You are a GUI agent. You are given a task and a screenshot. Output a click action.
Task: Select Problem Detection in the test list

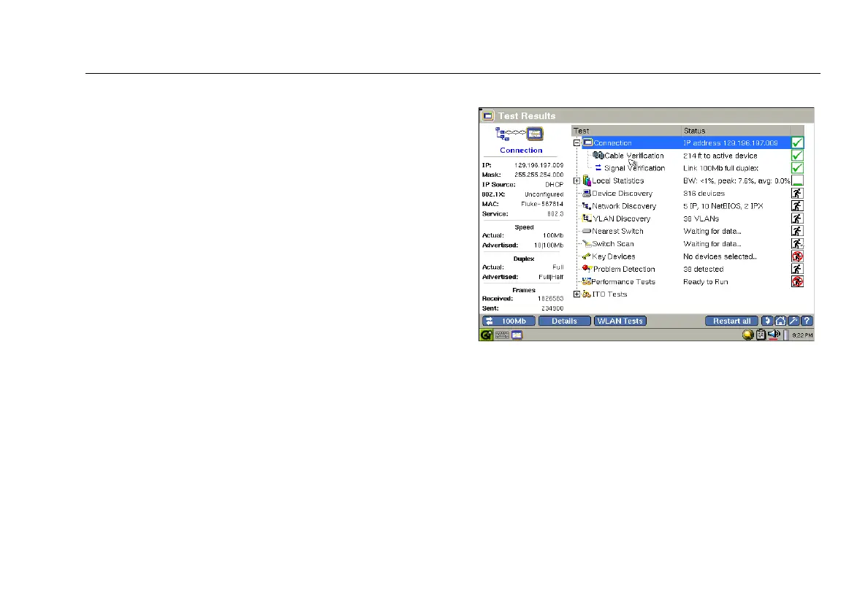624,269
